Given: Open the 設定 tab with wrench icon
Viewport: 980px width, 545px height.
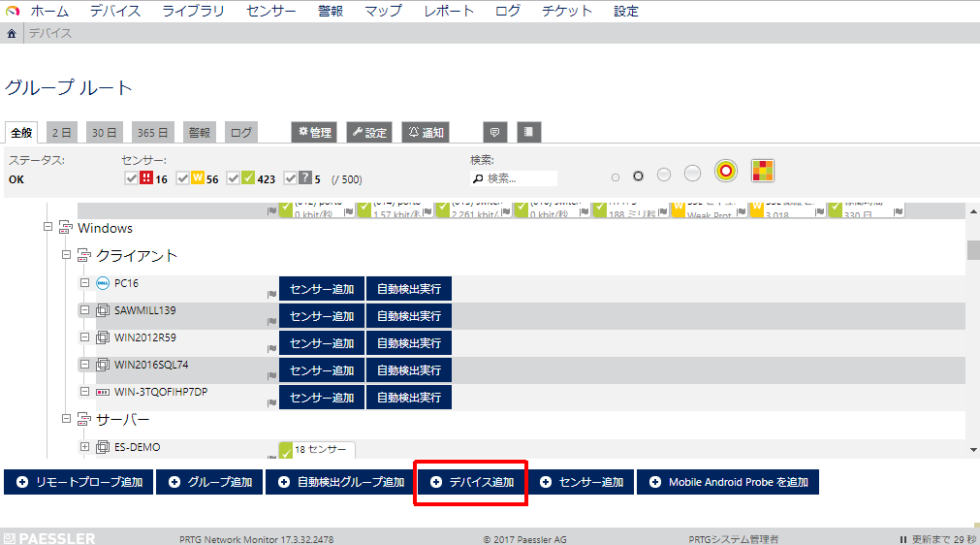Looking at the screenshot, I should click(369, 132).
